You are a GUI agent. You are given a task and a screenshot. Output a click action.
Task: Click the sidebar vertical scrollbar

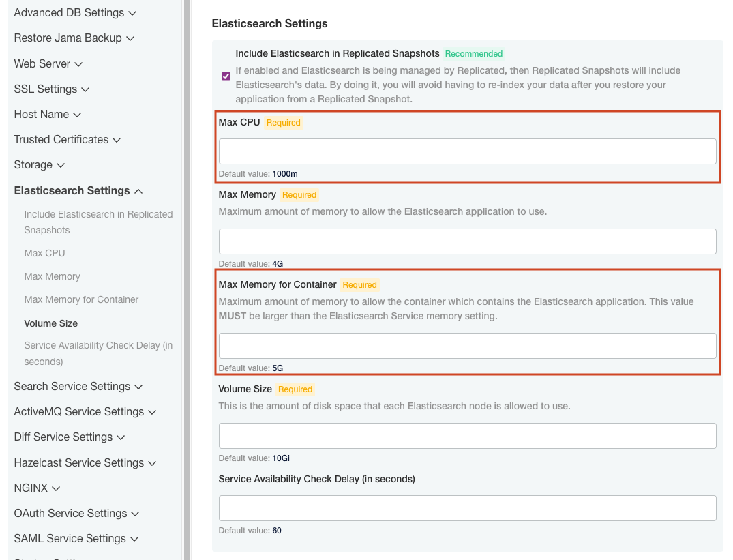pos(187,280)
